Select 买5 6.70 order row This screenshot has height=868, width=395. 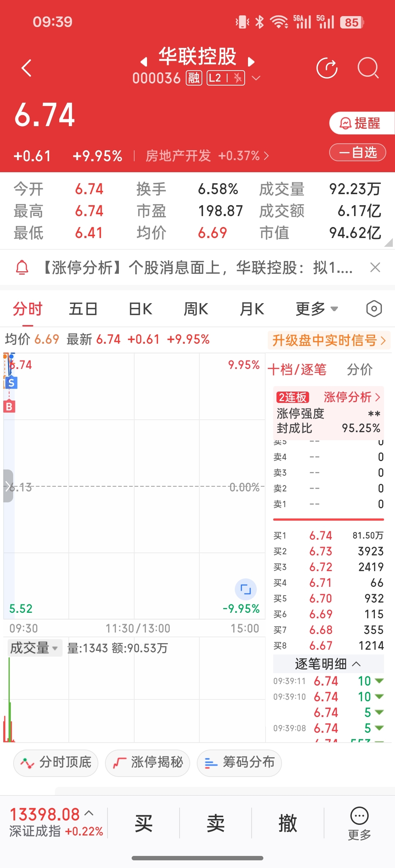coord(328,599)
